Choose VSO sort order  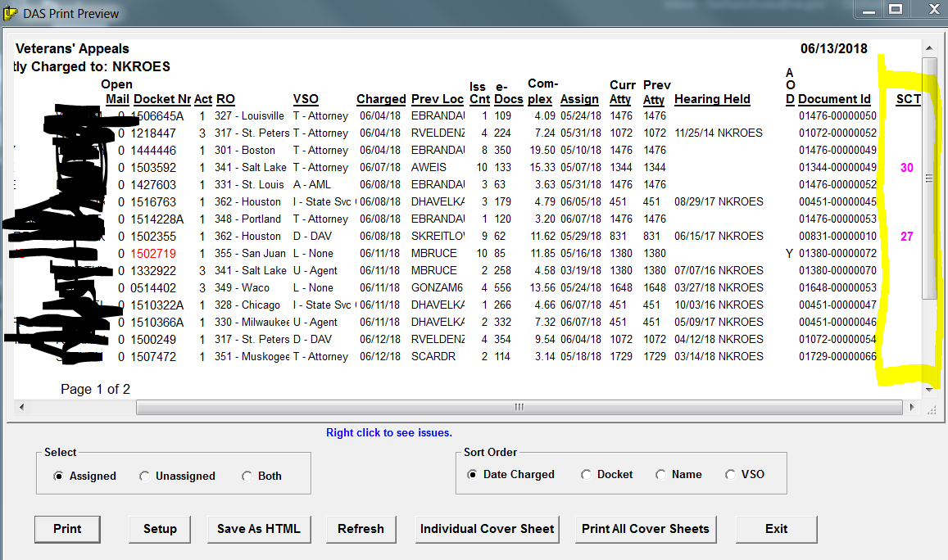[x=730, y=474]
